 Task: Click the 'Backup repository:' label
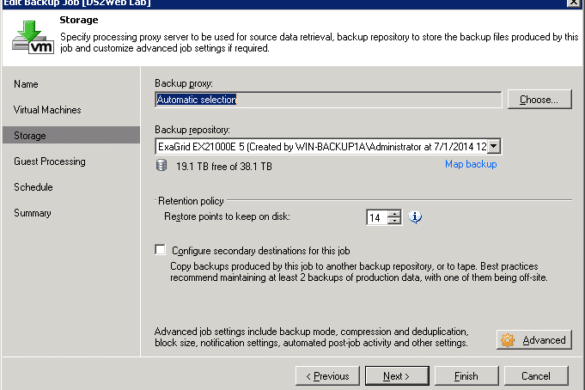click(x=192, y=130)
